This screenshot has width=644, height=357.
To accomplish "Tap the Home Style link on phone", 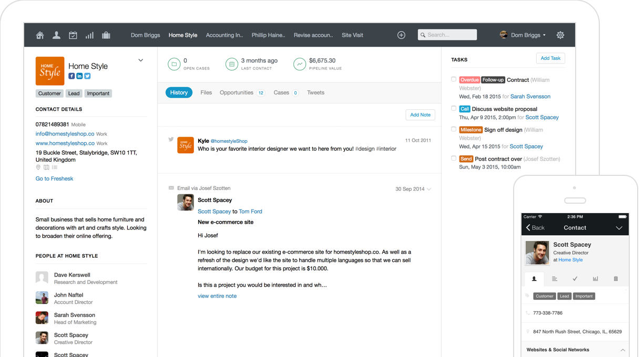I will click(570, 260).
